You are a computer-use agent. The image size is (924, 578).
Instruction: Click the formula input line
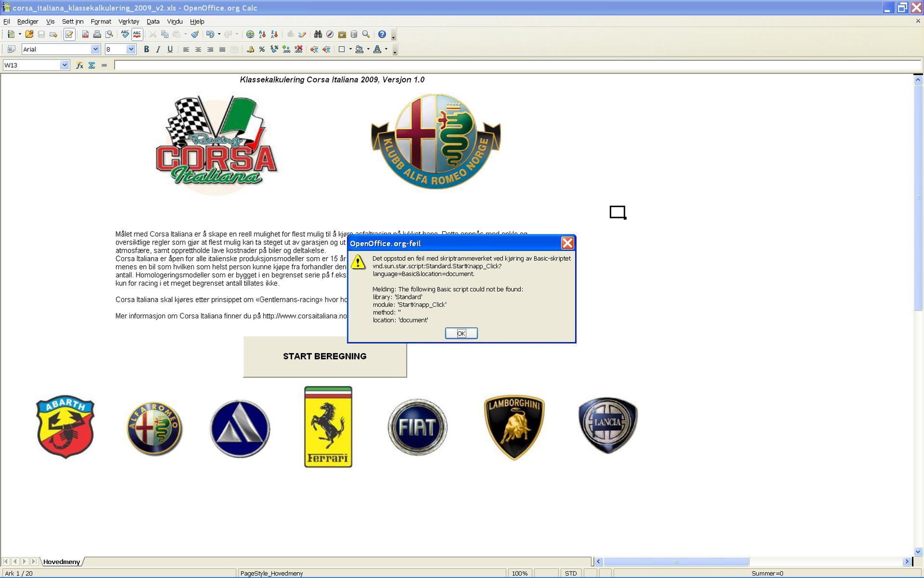[517, 65]
